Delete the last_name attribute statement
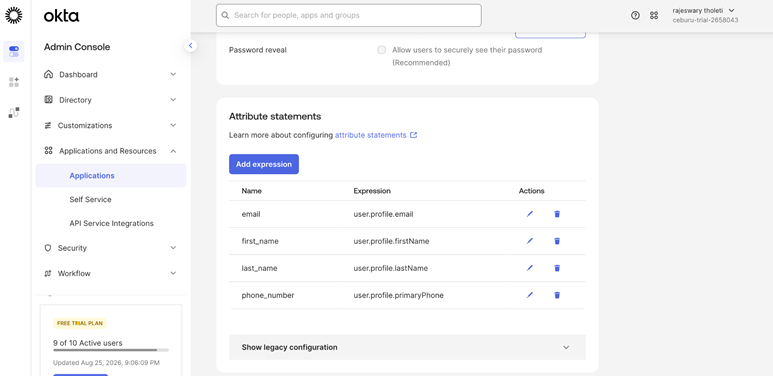 coord(557,268)
